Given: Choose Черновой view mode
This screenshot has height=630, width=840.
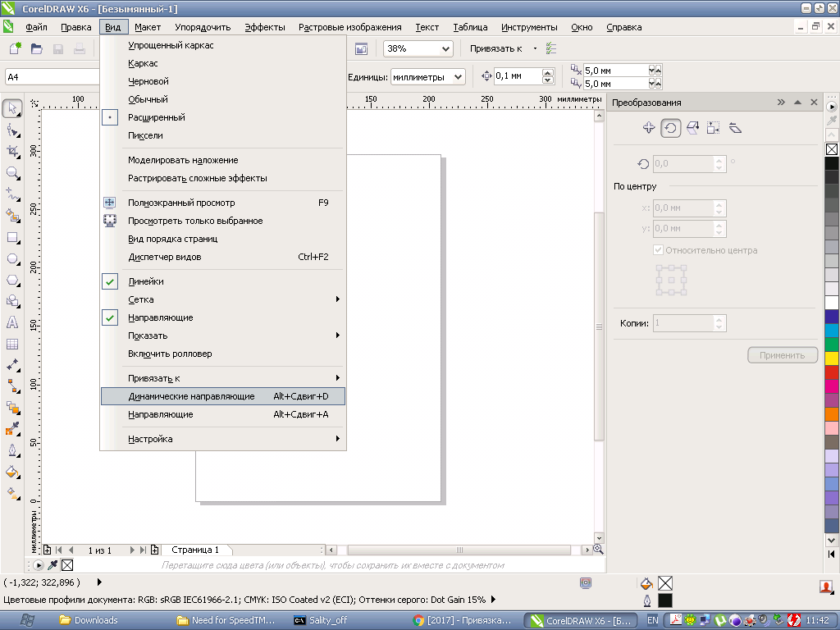Looking at the screenshot, I should point(222,81).
